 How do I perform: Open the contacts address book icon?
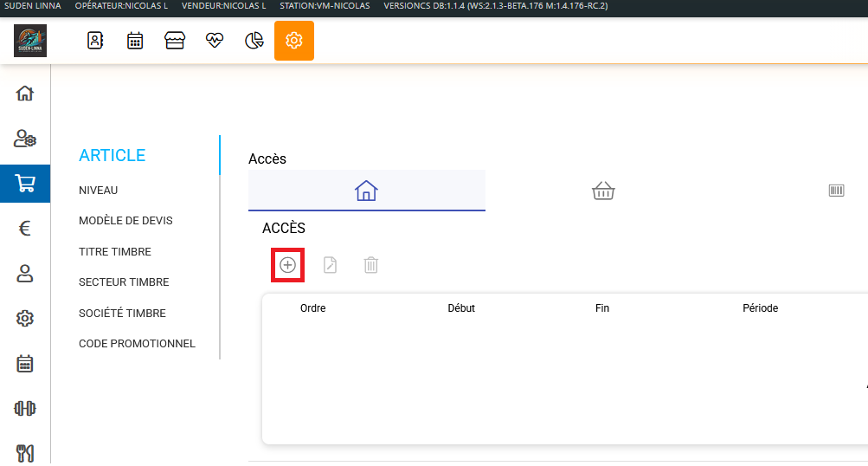pos(95,41)
